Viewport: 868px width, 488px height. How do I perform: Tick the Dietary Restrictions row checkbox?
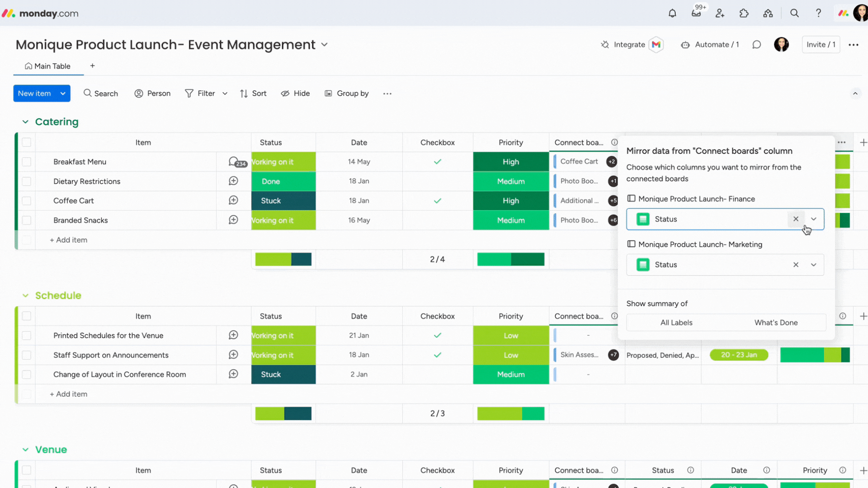click(27, 181)
